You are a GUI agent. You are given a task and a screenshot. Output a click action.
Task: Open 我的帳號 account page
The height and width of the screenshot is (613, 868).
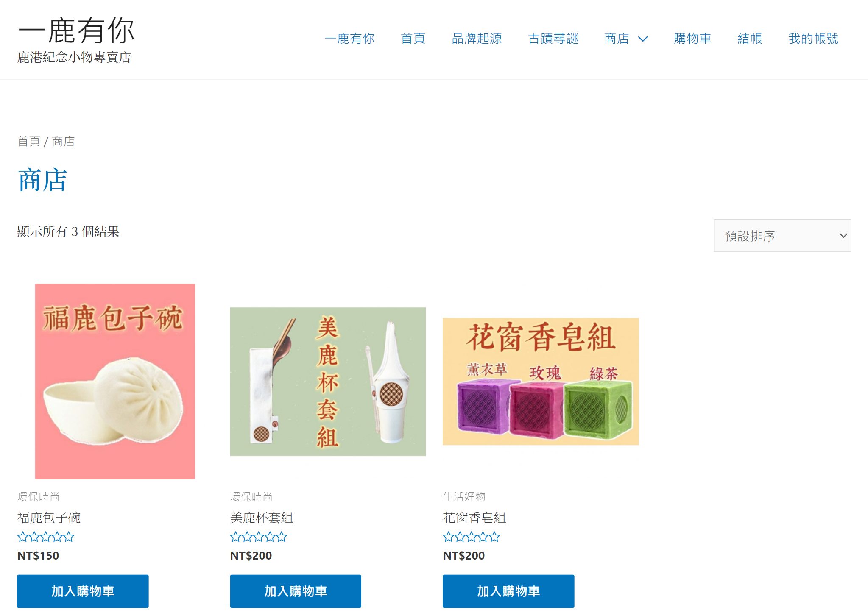pos(813,39)
